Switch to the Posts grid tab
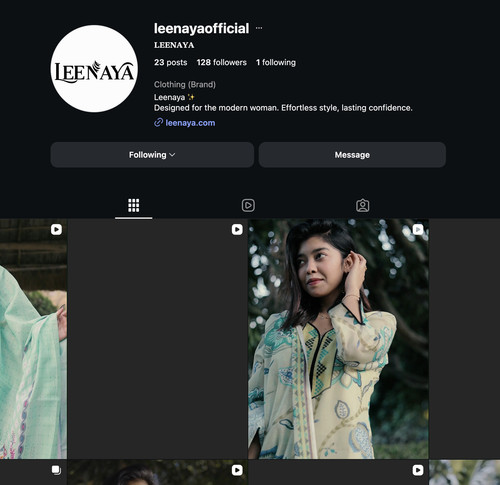The width and height of the screenshot is (500, 485). (x=134, y=205)
